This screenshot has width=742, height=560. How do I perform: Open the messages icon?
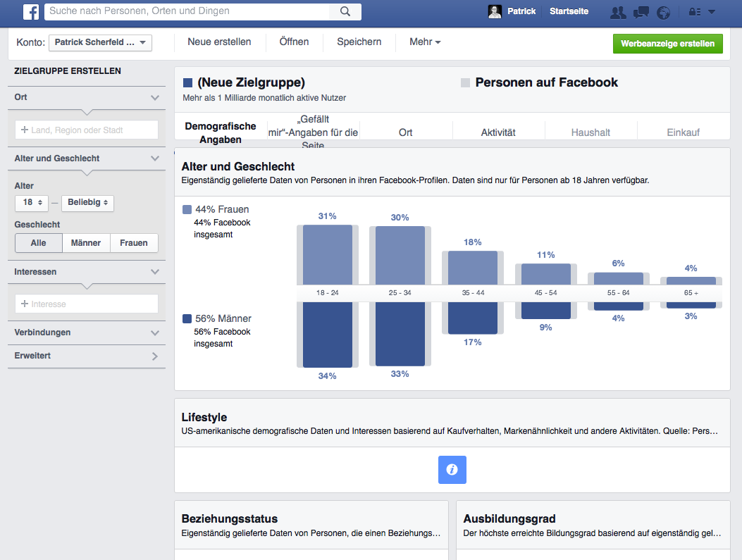click(x=641, y=12)
